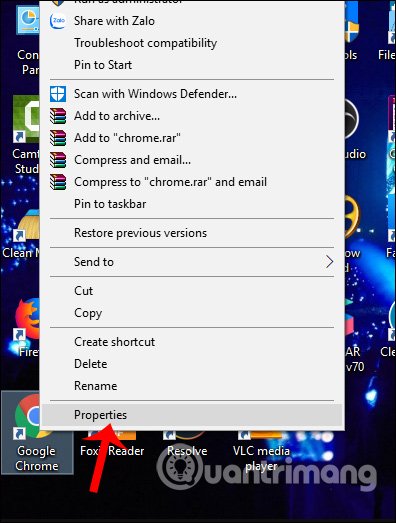
Task: Choose Compress and email
Action: (x=192, y=160)
